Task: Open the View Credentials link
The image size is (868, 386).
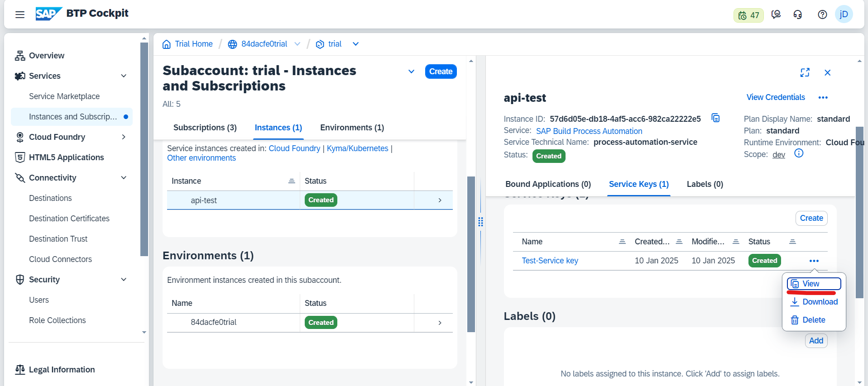Action: 776,97
